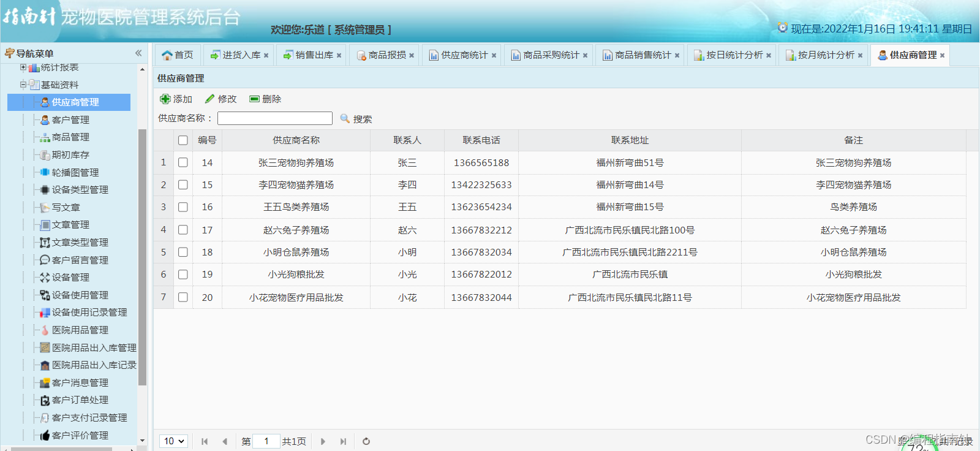Click the 搜索 magnifier search icon
Image resolution: width=980 pixels, height=451 pixels.
click(345, 119)
